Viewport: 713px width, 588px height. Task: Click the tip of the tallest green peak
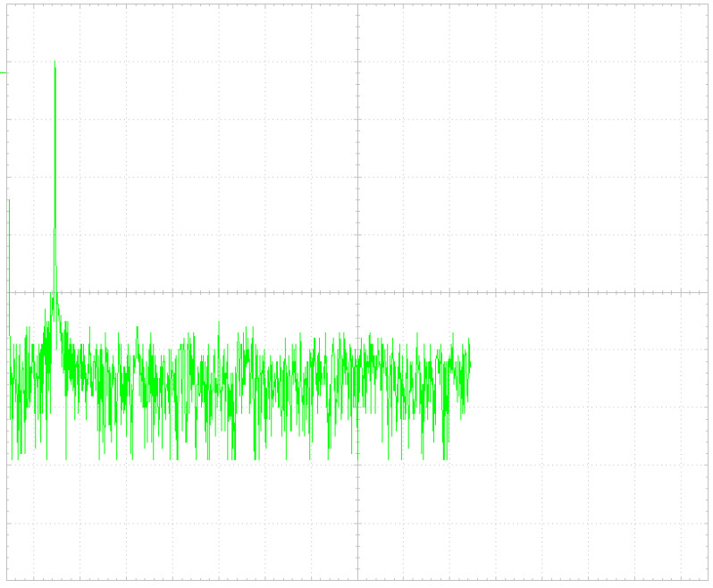pos(55,63)
